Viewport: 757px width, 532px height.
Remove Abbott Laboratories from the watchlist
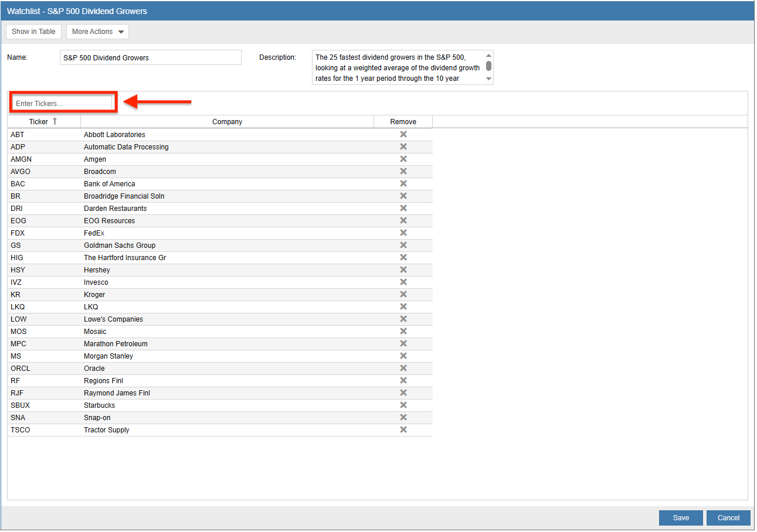coord(403,134)
